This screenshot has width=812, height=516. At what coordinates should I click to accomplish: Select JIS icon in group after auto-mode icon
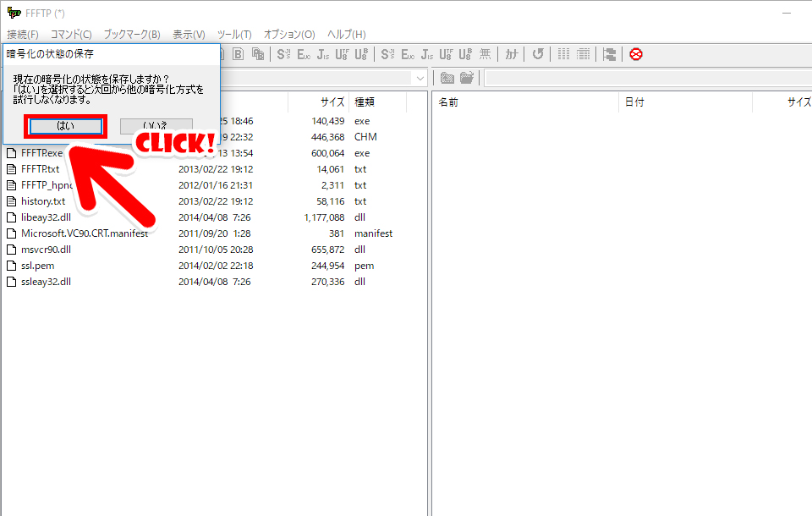coord(322,54)
